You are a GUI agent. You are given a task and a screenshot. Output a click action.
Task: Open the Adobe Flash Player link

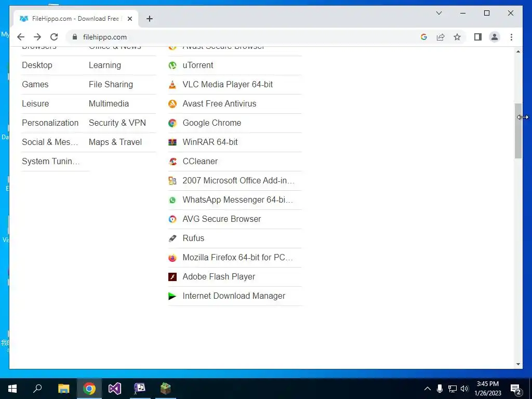pos(219,276)
